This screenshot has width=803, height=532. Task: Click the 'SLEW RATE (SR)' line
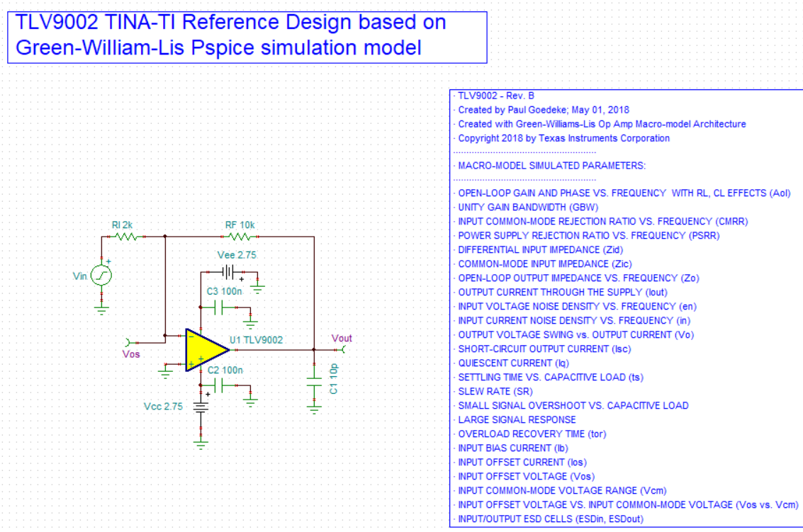pos(495,392)
